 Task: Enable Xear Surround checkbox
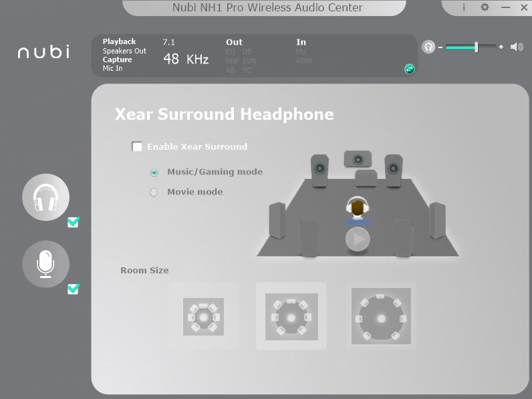(x=137, y=146)
